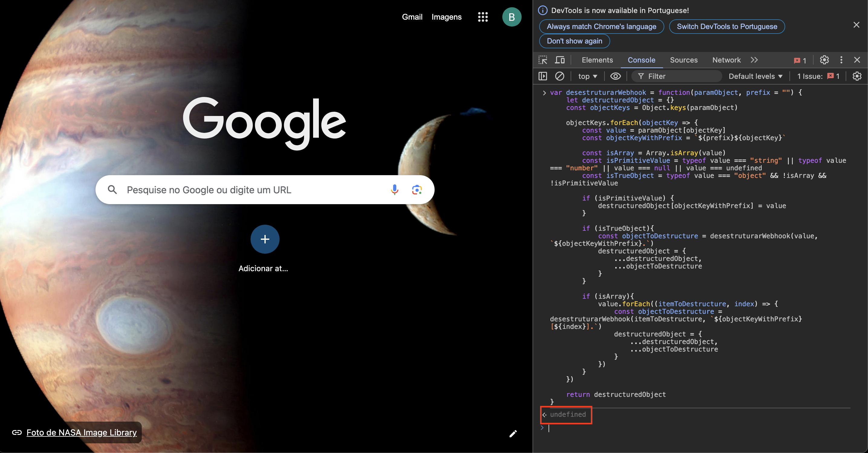Click the Google Lens image search icon
The width and height of the screenshot is (868, 453).
tap(417, 190)
